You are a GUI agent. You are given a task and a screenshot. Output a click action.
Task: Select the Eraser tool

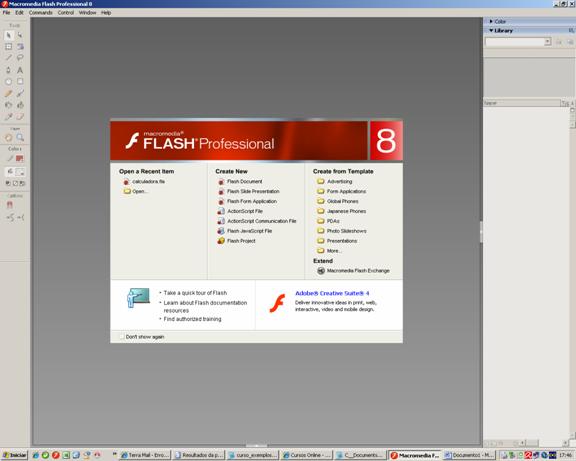pyautogui.click(x=20, y=117)
